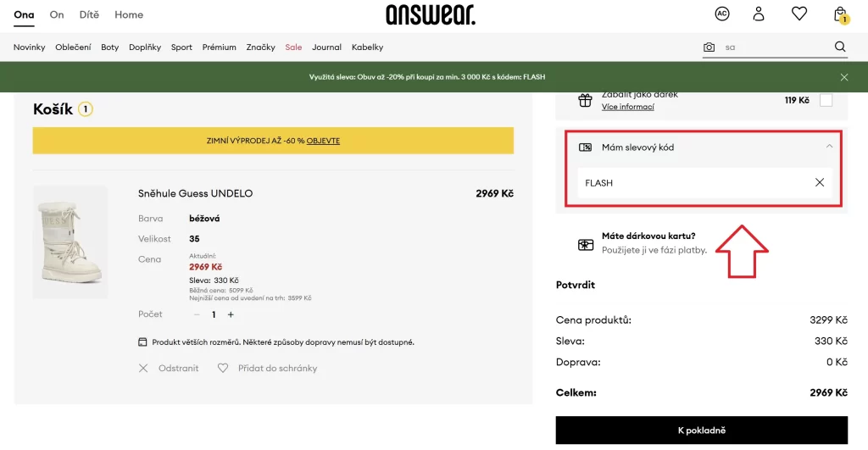868x450 pixels.
Task: Click the color value béžová
Action: tap(204, 219)
